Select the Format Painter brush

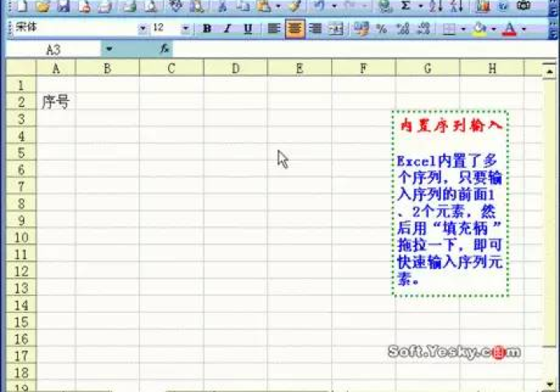point(296,6)
